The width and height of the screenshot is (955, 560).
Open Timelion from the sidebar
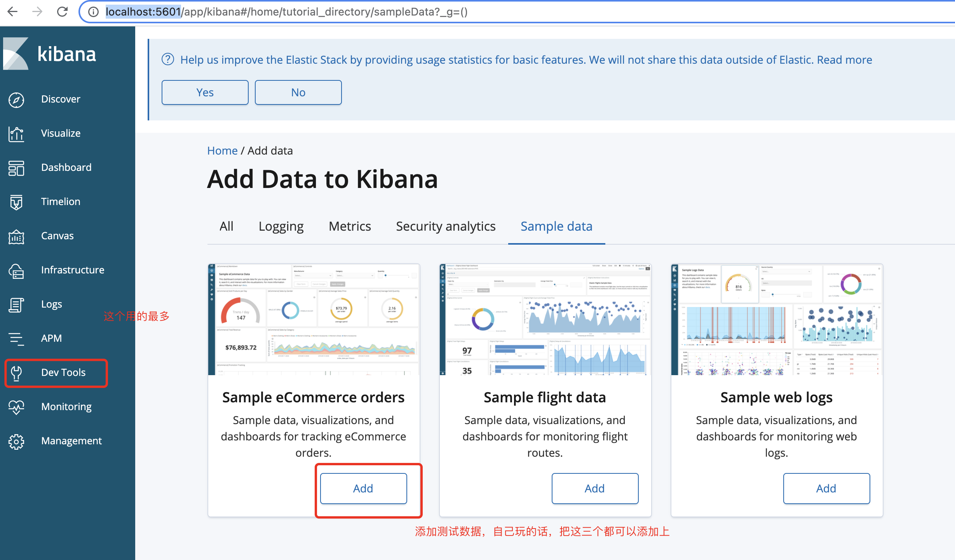[60, 202]
